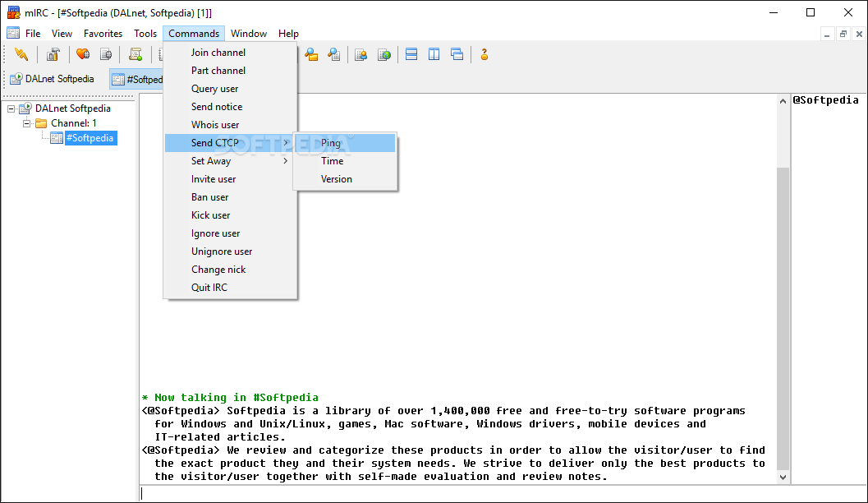
Task: Click the chat scrollbar up arrow
Action: coord(783,101)
